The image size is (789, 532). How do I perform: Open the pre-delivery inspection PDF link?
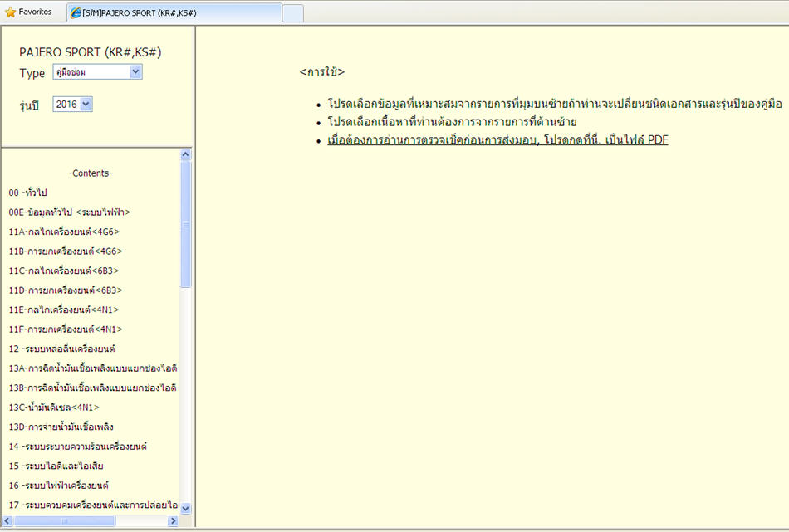(x=497, y=139)
